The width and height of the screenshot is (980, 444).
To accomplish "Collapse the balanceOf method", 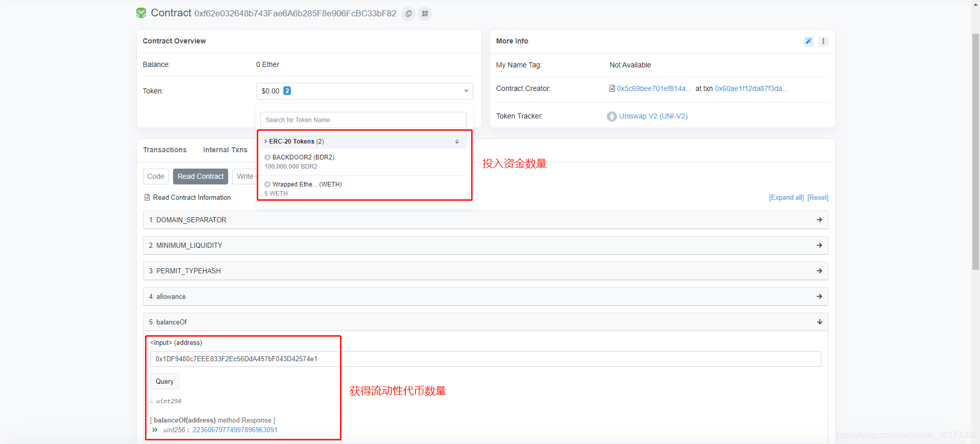I will 485,322.
